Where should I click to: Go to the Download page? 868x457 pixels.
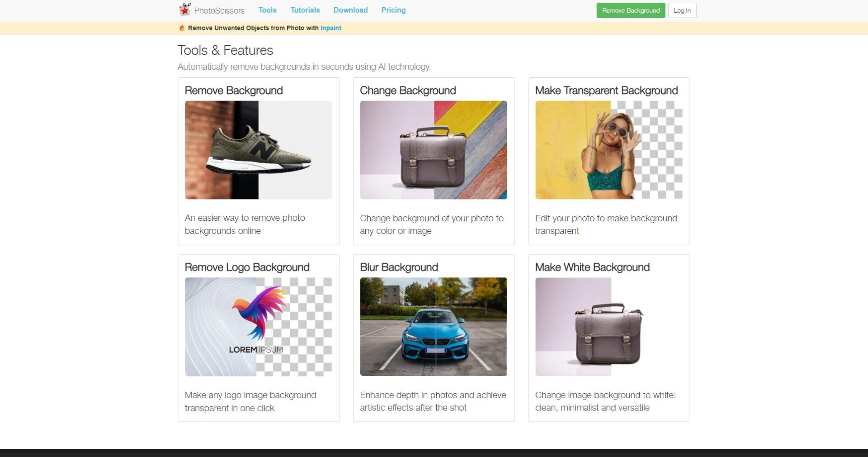[350, 10]
